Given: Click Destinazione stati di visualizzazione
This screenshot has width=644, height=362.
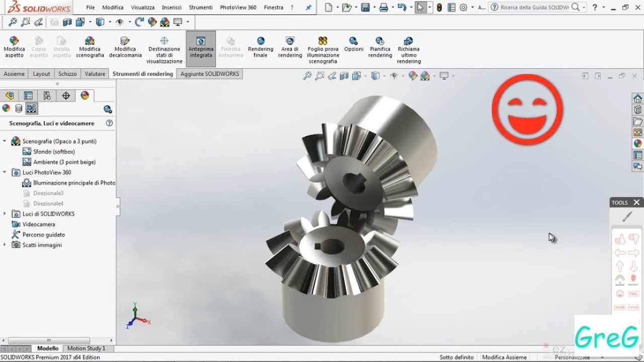Looking at the screenshot, I should tap(165, 50).
